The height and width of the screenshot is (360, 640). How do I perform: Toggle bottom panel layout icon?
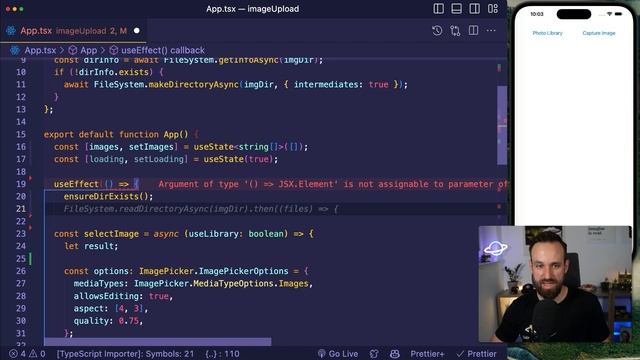pos(456,9)
